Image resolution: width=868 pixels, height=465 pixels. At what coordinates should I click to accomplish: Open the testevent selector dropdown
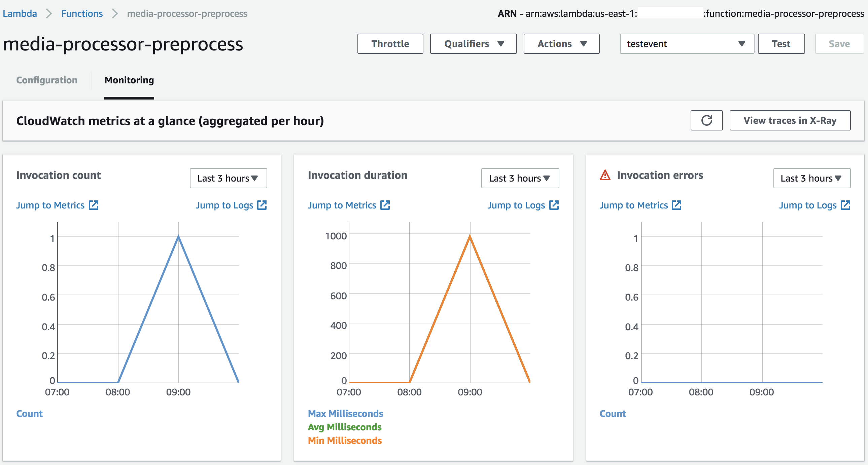687,44
